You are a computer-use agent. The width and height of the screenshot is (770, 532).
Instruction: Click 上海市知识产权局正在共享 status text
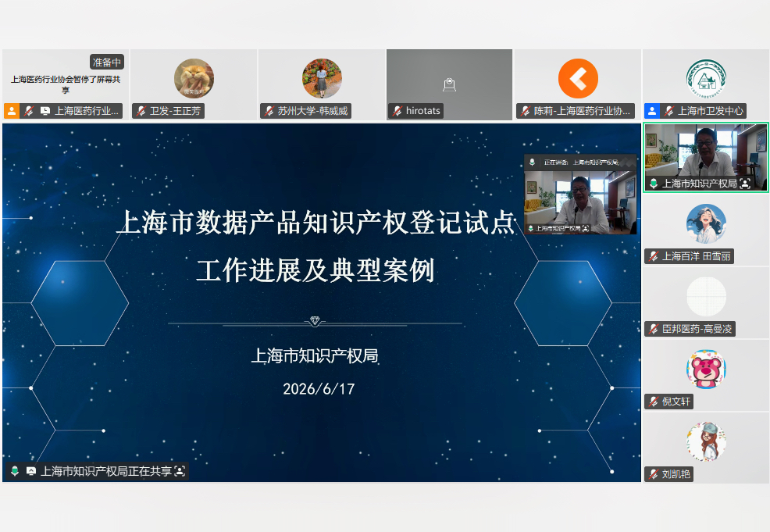click(x=105, y=472)
